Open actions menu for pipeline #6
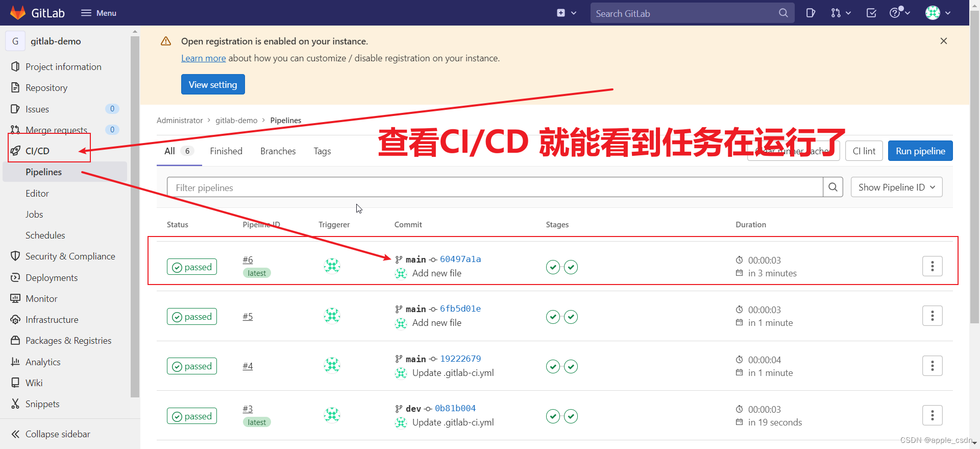This screenshot has height=449, width=980. (x=932, y=266)
